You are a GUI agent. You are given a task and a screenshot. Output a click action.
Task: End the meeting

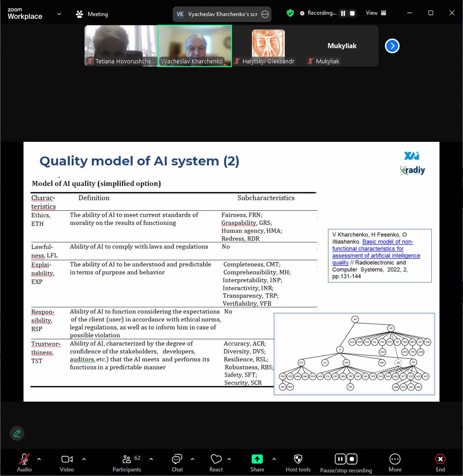[440, 463]
